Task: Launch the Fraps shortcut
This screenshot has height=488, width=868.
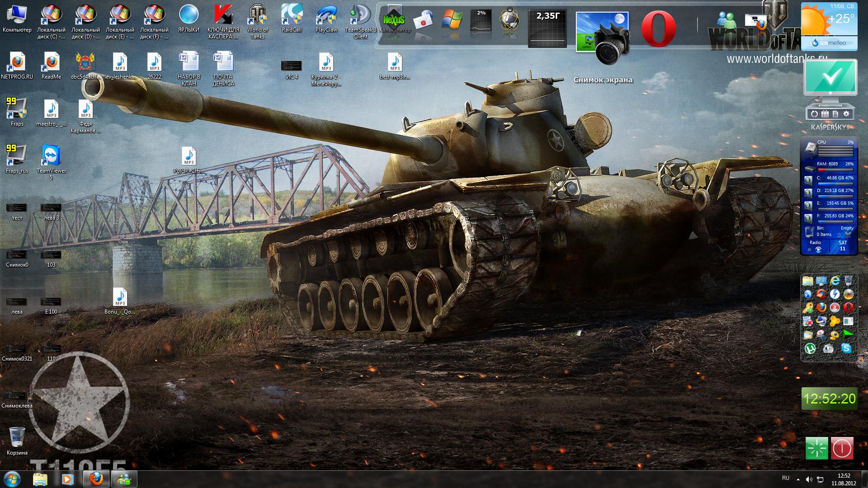Action: coord(17,112)
